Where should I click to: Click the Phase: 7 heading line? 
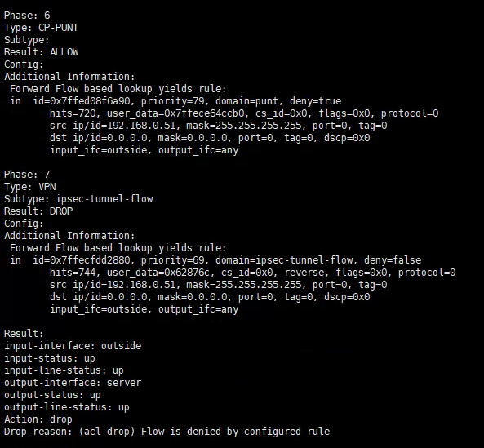(x=27, y=175)
